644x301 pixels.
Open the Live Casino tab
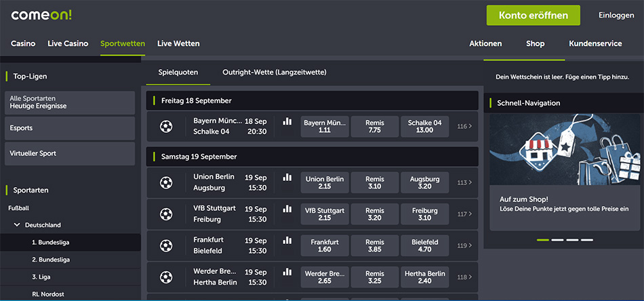coord(68,43)
